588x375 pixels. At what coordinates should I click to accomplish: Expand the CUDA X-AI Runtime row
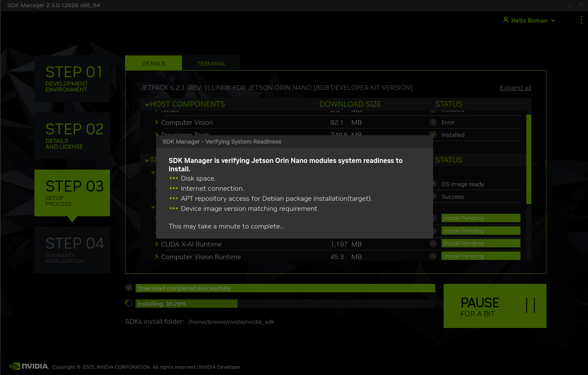coord(157,244)
